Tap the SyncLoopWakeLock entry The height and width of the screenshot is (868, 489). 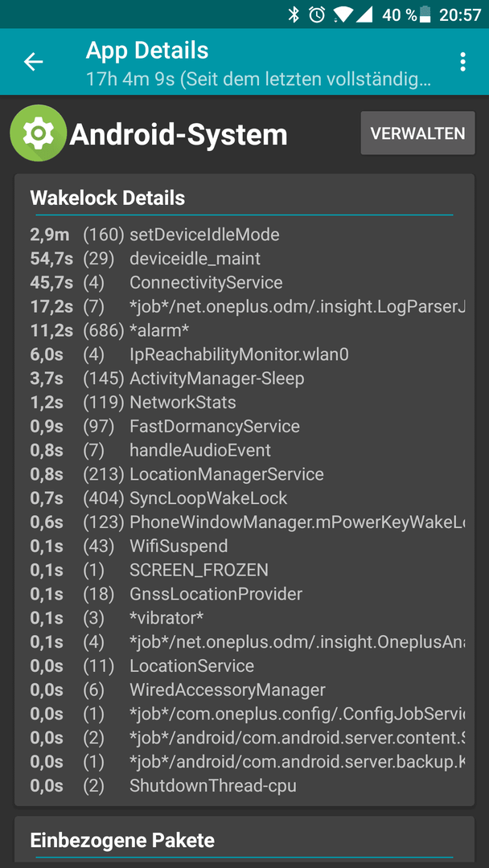click(244, 498)
